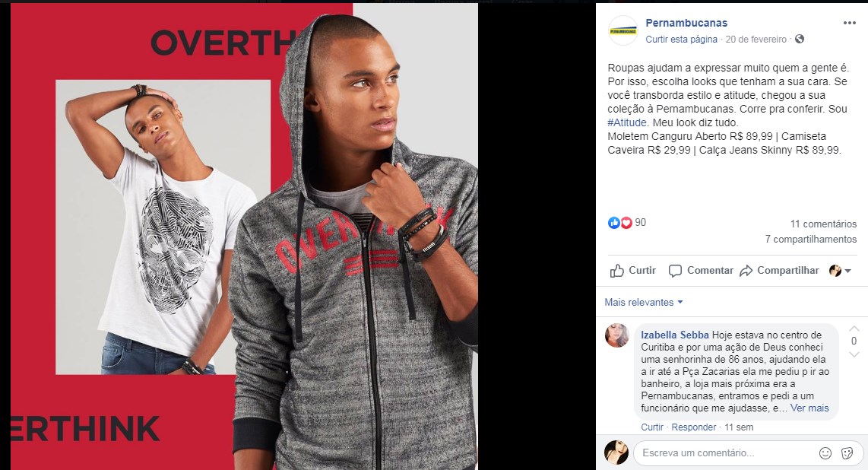This screenshot has width=868, height=470.
Task: Open the sticker picker in comment box
Action: pos(847,453)
